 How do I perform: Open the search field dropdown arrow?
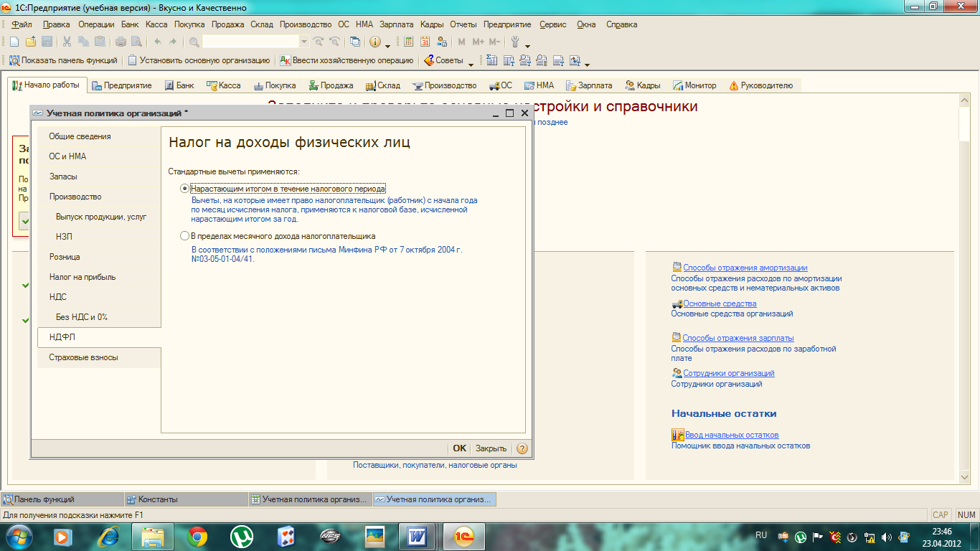303,42
